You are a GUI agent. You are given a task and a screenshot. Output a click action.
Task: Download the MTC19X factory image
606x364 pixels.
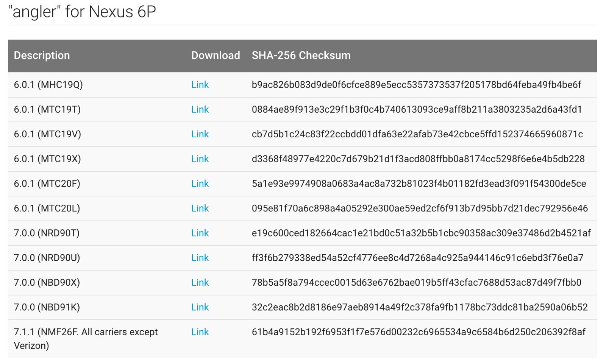200,159
